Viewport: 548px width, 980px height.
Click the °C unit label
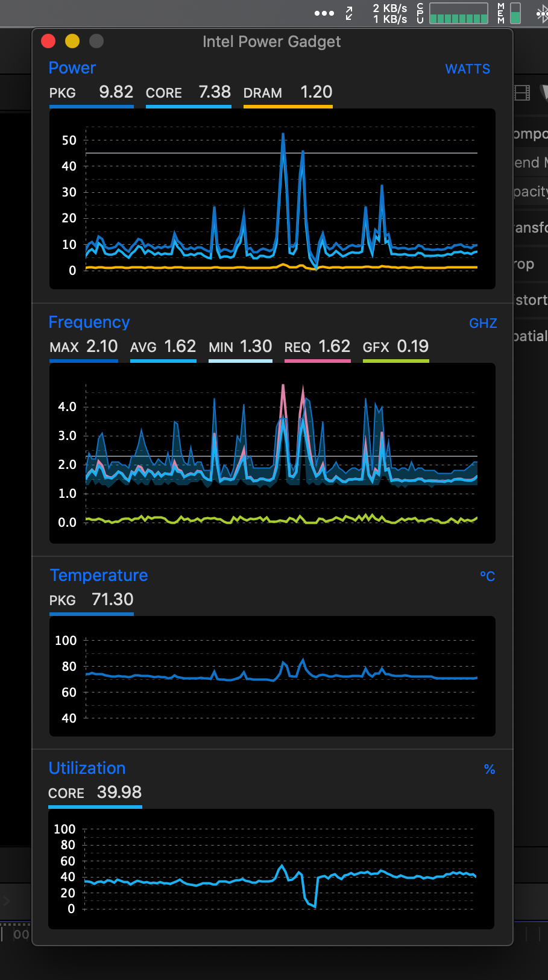pyautogui.click(x=488, y=576)
